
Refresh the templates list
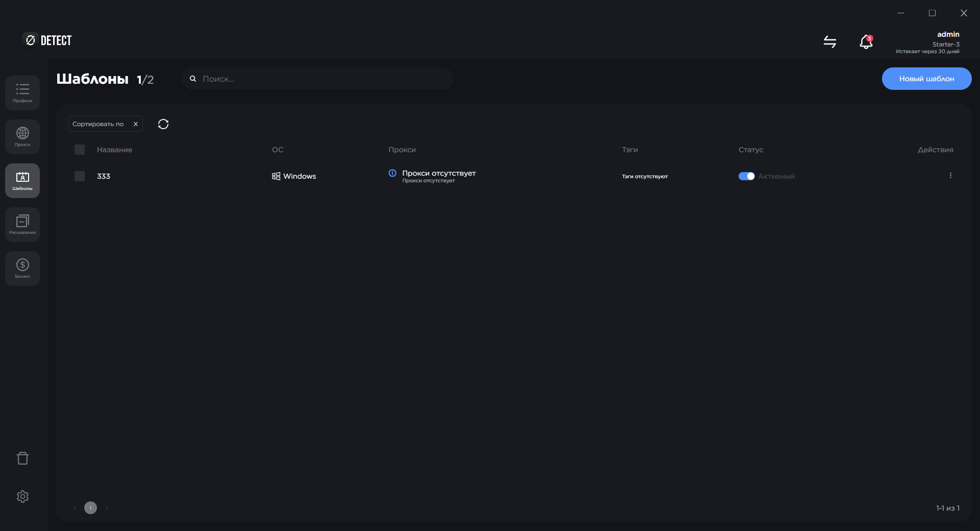(163, 124)
